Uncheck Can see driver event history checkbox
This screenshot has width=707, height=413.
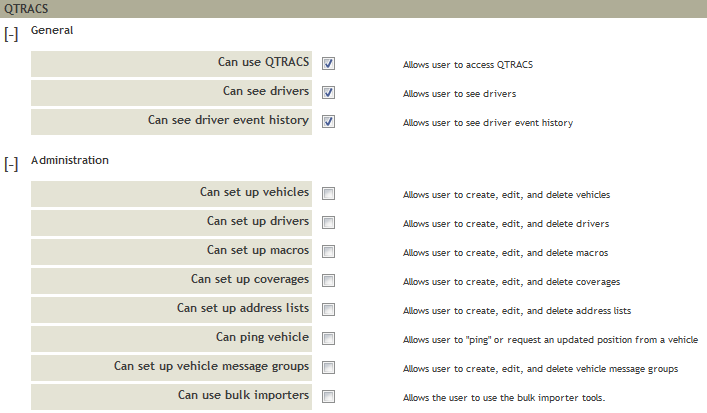[328, 121]
